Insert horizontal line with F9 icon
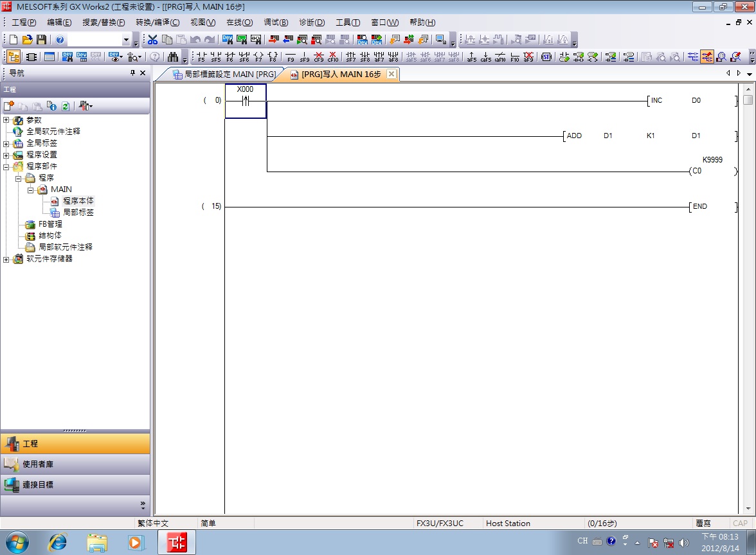756x555 pixels. pos(290,57)
